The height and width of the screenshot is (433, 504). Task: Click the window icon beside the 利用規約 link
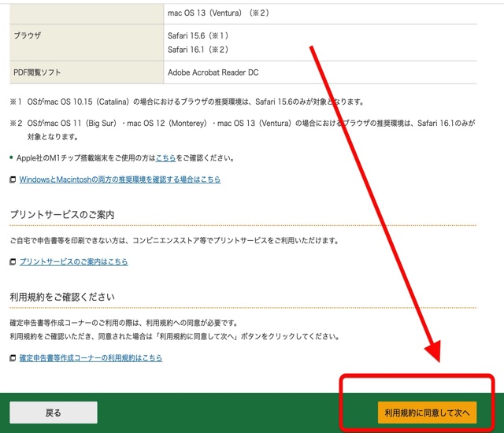(13, 358)
